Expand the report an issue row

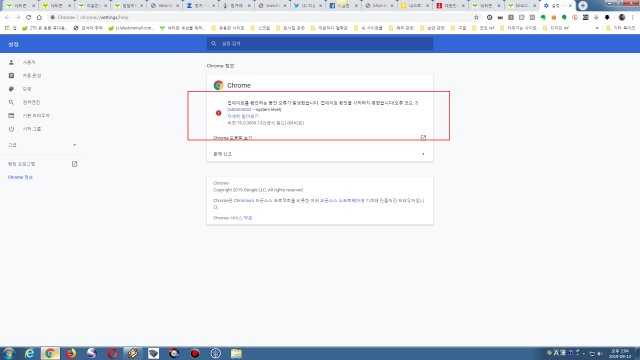320,154
